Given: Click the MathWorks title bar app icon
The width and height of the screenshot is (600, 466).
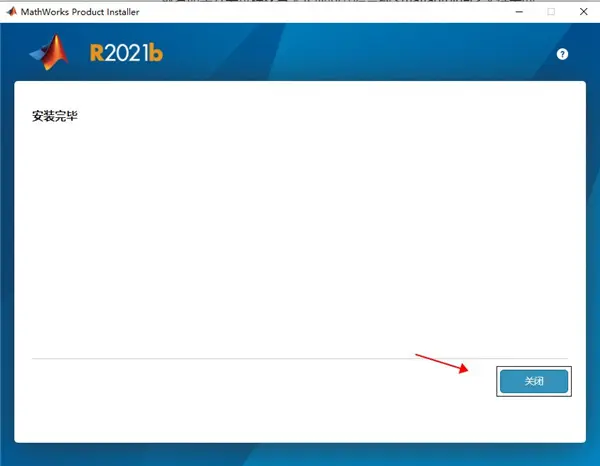Looking at the screenshot, I should point(11,11).
